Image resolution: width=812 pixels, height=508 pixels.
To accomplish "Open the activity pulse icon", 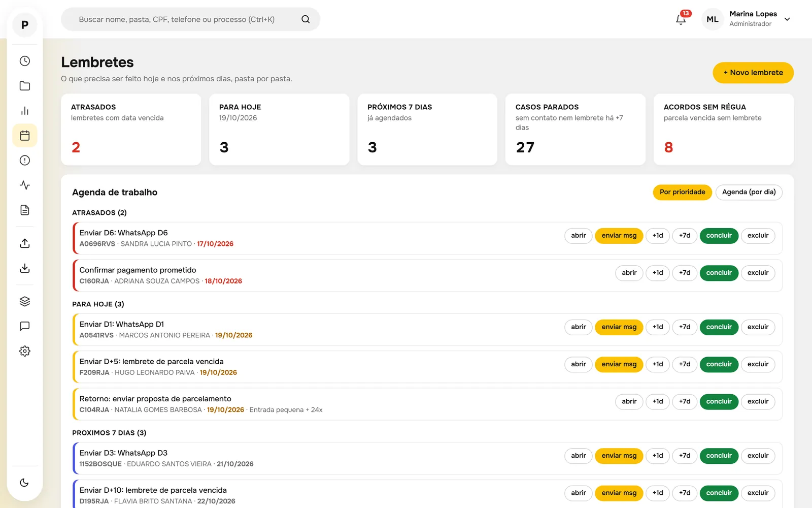I will [24, 185].
